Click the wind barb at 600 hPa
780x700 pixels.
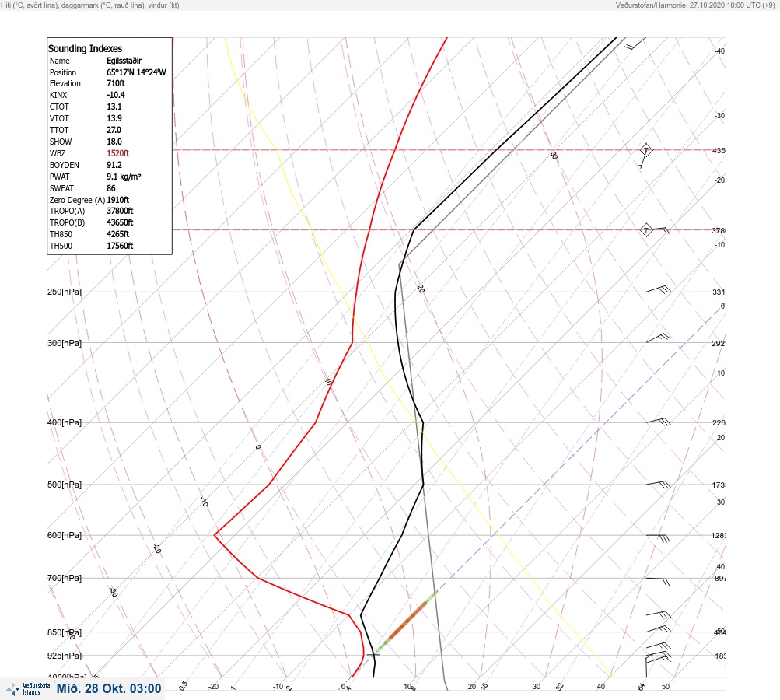(658, 537)
